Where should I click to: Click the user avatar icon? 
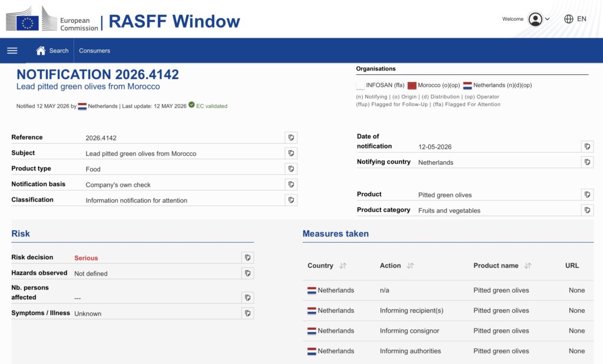point(535,19)
